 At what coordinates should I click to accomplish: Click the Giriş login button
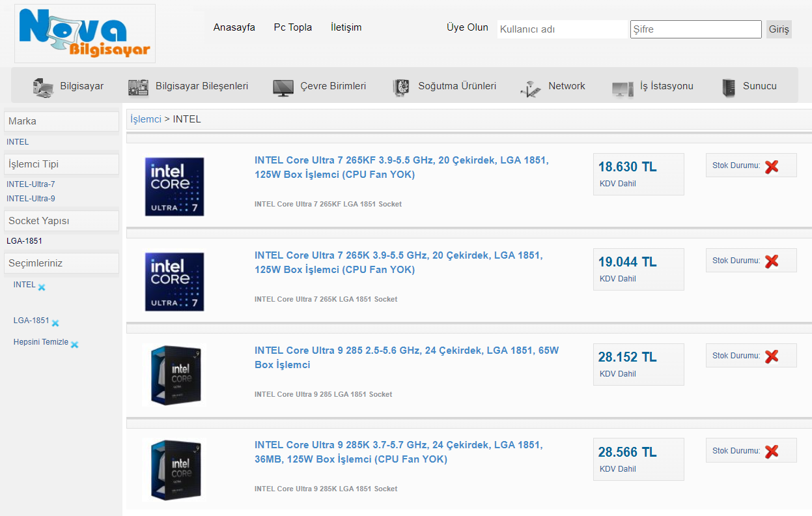779,29
